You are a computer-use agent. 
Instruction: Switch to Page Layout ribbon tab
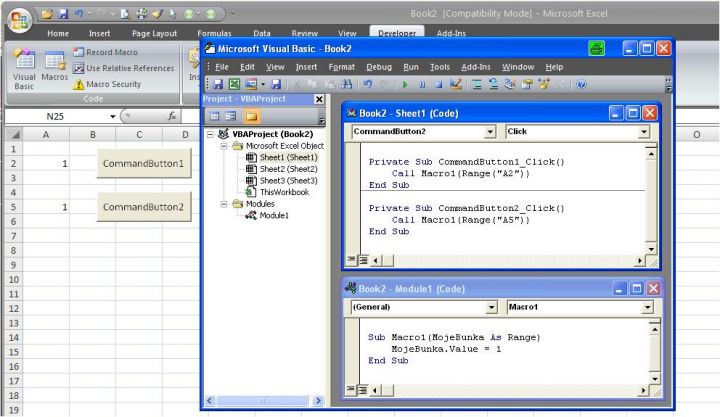(154, 34)
